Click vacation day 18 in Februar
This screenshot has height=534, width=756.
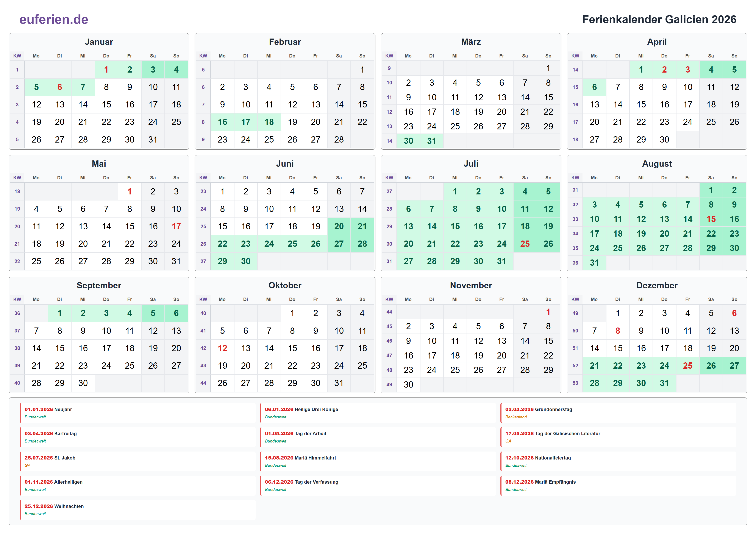[269, 122]
